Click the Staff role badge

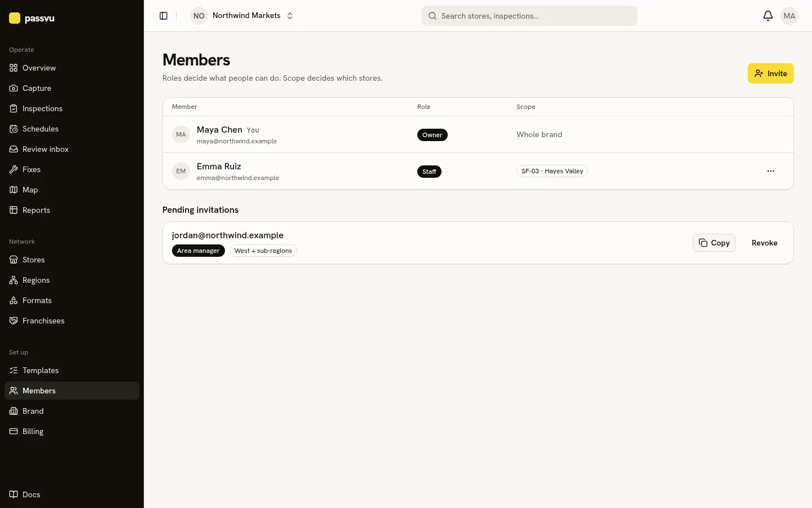click(x=429, y=172)
